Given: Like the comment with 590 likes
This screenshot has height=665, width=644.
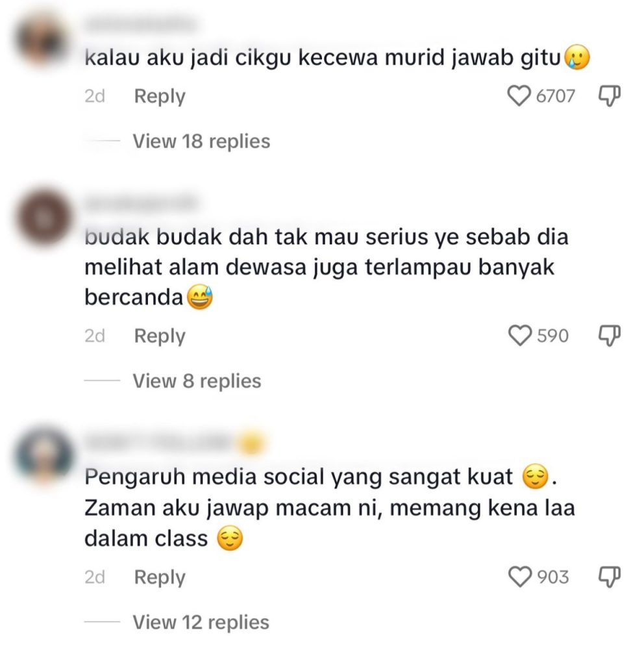Looking at the screenshot, I should [x=520, y=336].
